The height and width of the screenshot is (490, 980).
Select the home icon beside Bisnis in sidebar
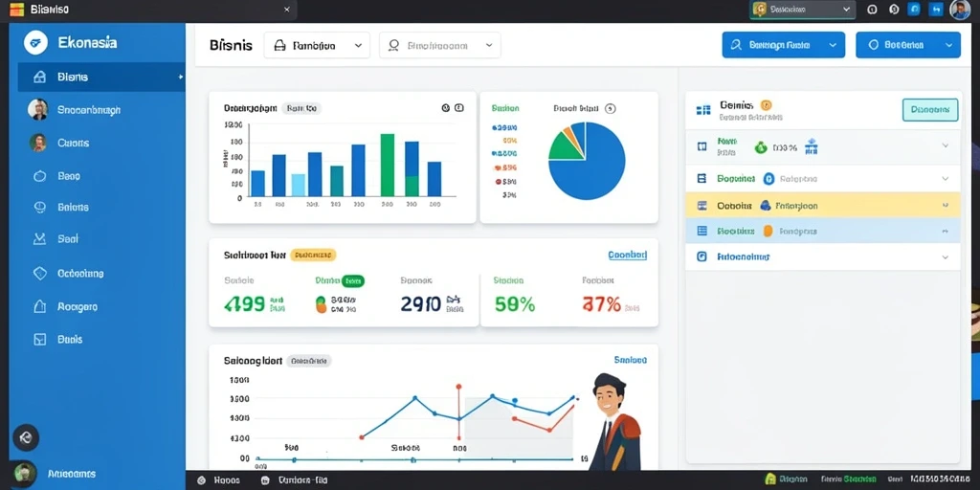pyautogui.click(x=39, y=77)
